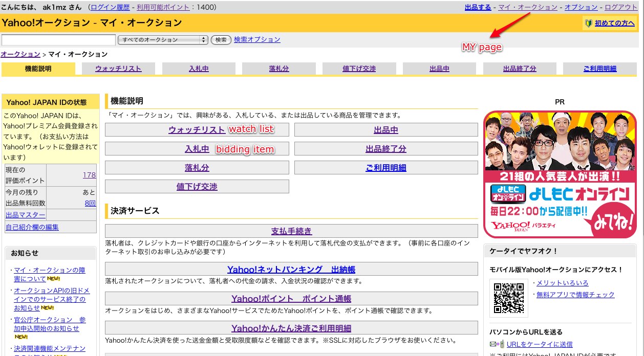Open 初めての方へ beginner guide link
The width and height of the screenshot is (644, 356).
pyautogui.click(x=614, y=23)
